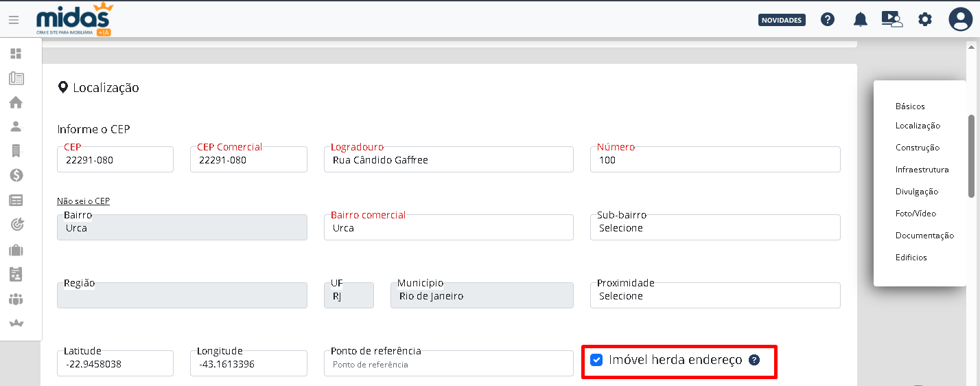Expand the Sub-bairro dropdown

click(714, 228)
